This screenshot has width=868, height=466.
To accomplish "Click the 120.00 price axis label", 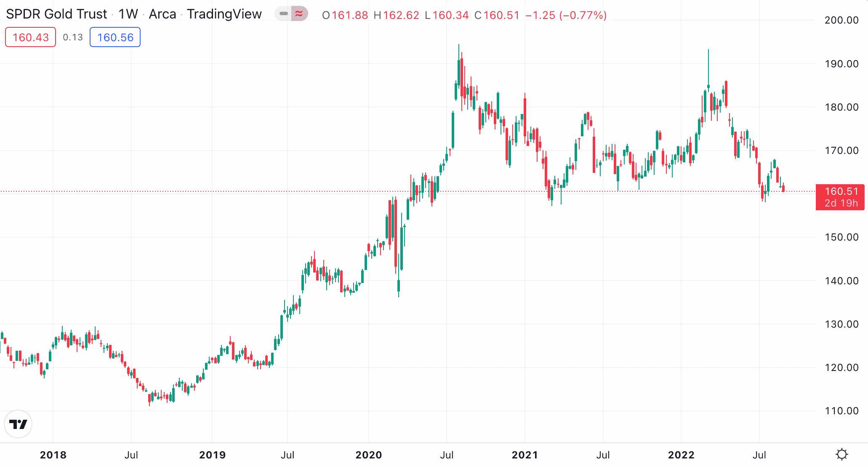I will coord(841,368).
